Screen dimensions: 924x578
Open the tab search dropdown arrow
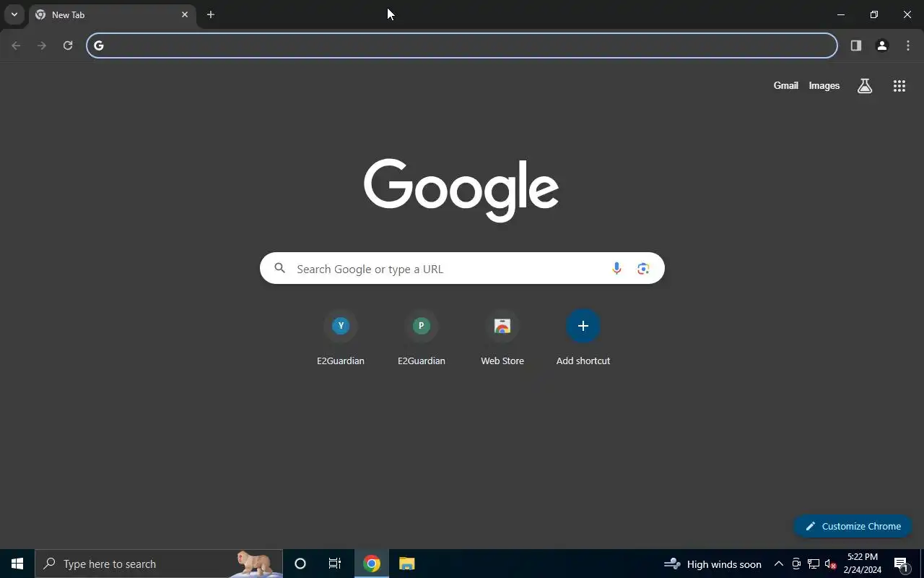click(x=14, y=14)
